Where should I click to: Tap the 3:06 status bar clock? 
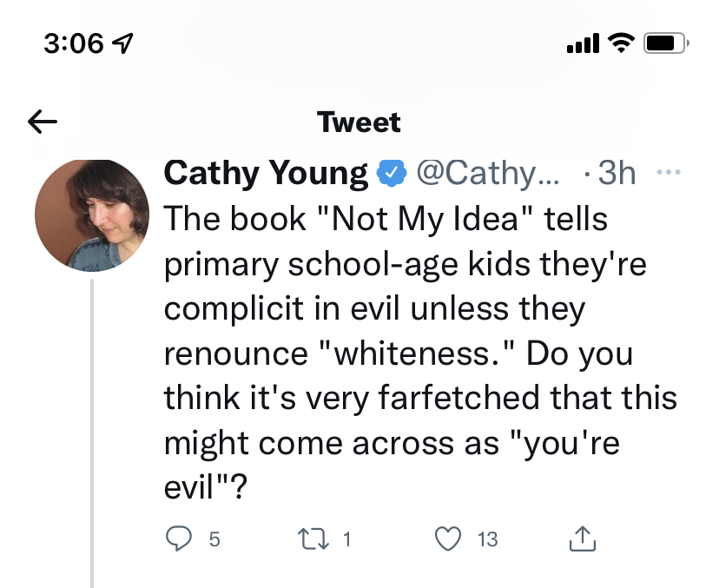[x=74, y=43]
